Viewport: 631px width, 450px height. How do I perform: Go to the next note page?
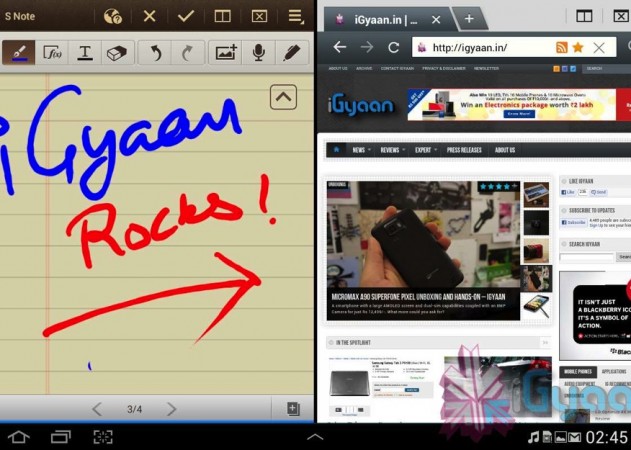click(x=171, y=409)
